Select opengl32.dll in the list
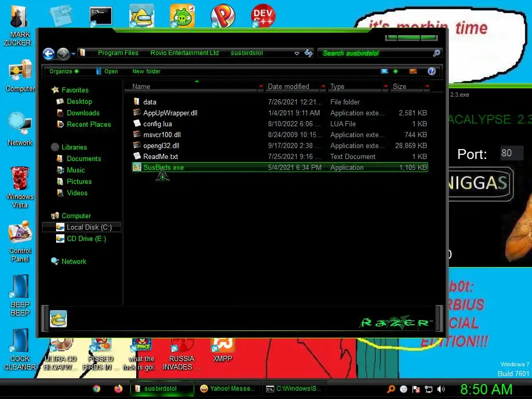The height and width of the screenshot is (399, 532). [280, 145]
